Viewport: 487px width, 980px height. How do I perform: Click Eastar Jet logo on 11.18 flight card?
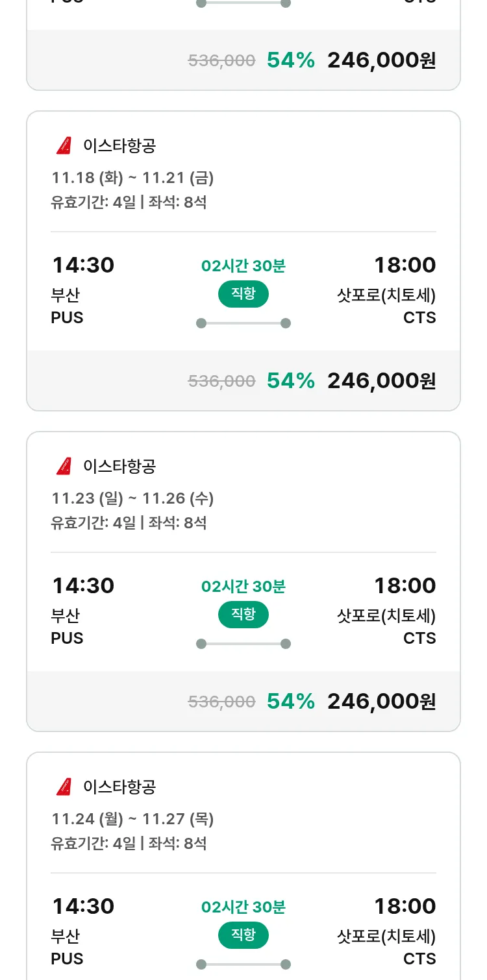click(64, 146)
